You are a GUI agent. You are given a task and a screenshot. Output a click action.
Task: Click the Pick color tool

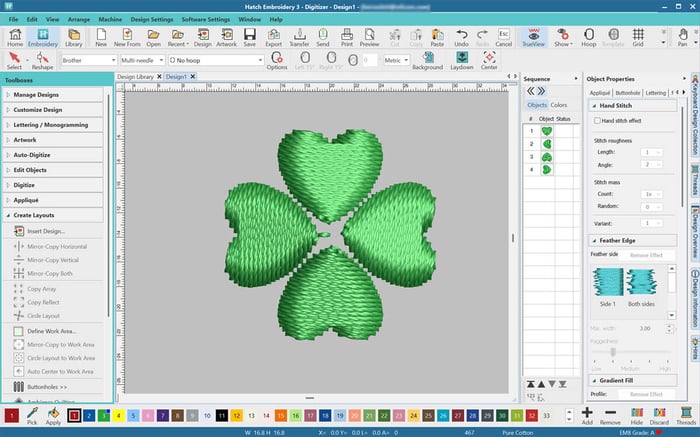pos(32,416)
